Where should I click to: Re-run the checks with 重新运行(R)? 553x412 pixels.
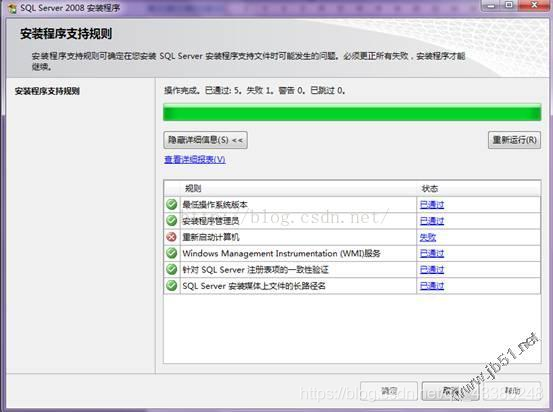(x=514, y=140)
